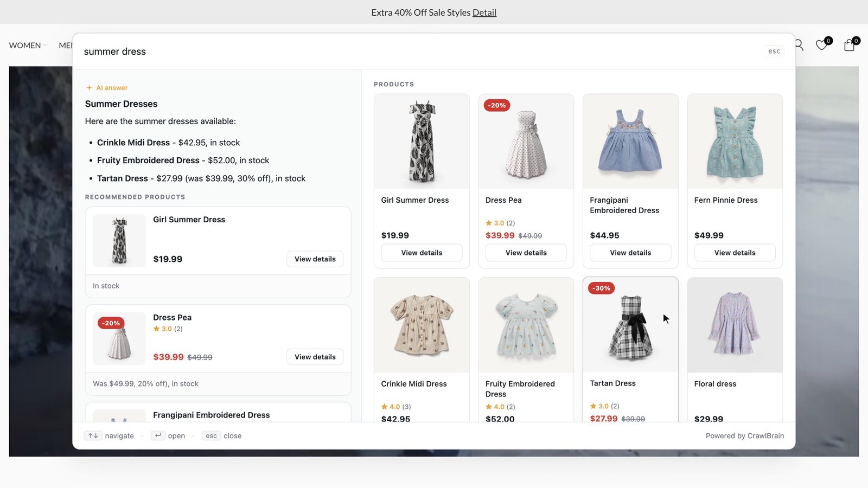
Task: Select the Floral dress card title
Action: [x=715, y=384]
